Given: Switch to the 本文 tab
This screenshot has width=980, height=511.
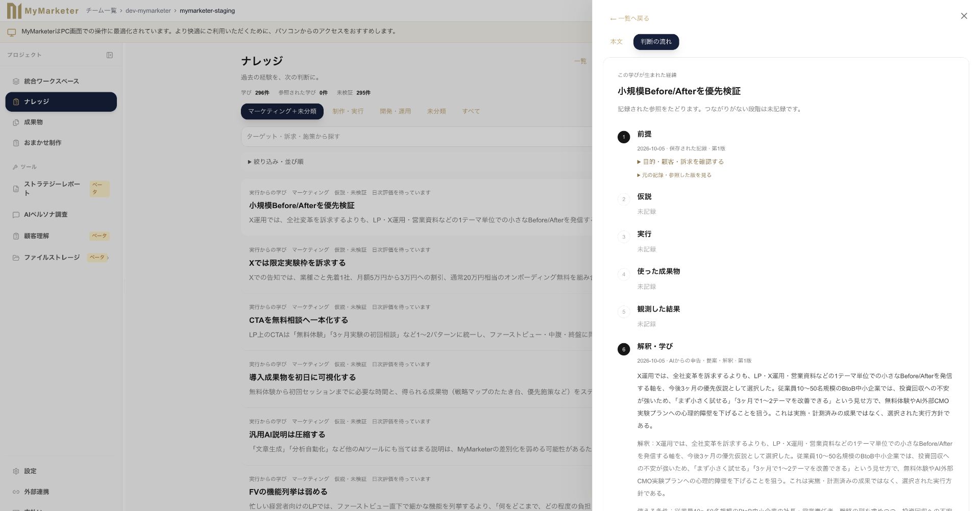Looking at the screenshot, I should point(616,42).
